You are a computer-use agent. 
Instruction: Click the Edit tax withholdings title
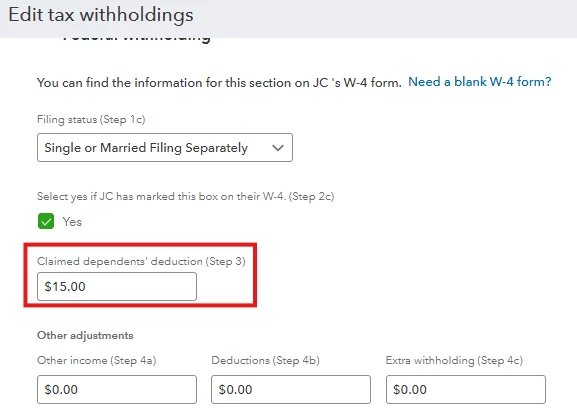tap(101, 15)
